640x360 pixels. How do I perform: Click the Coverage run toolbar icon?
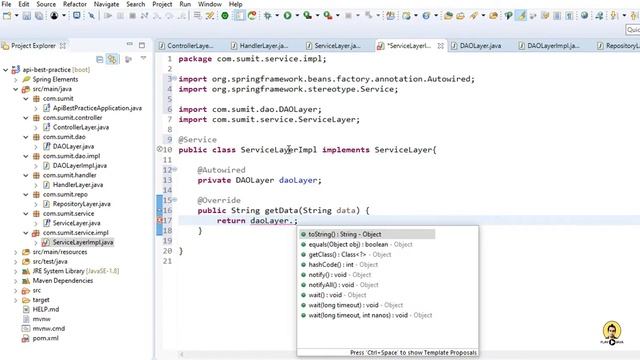click(307, 16)
